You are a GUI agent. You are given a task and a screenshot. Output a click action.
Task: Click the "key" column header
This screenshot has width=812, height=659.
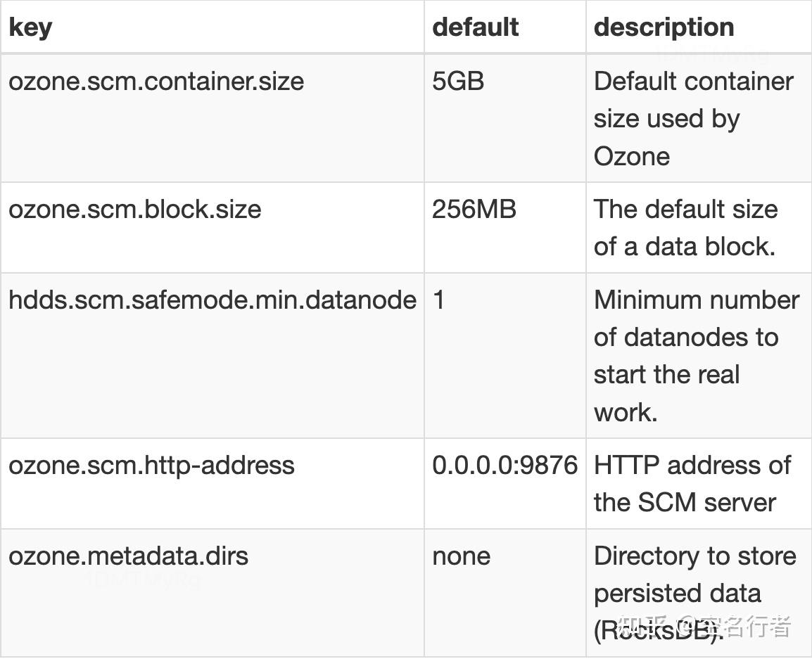tap(30, 27)
